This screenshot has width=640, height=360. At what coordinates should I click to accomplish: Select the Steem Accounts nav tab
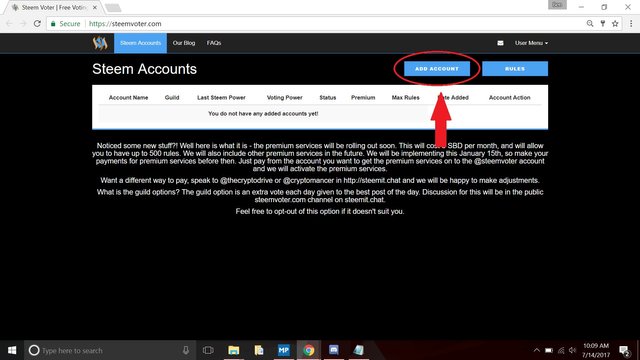pyautogui.click(x=140, y=43)
